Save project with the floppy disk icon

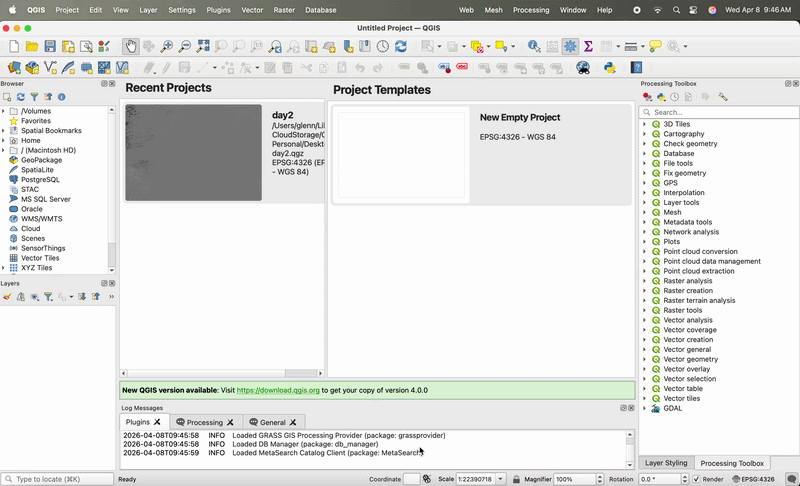[x=50, y=46]
